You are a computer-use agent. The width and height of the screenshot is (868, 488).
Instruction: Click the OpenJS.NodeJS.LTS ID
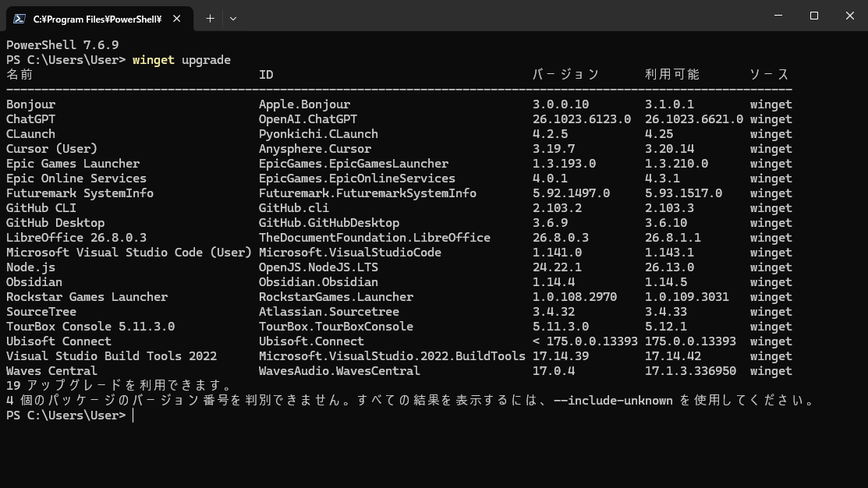point(318,267)
